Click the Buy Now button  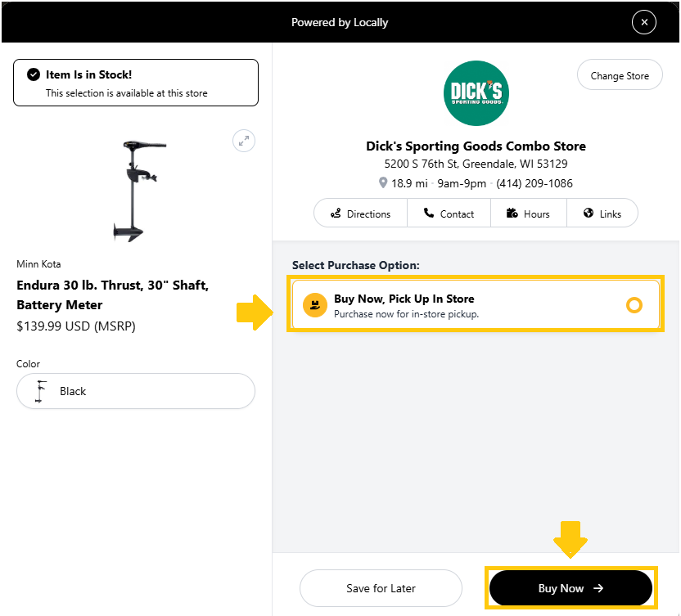coord(571,588)
